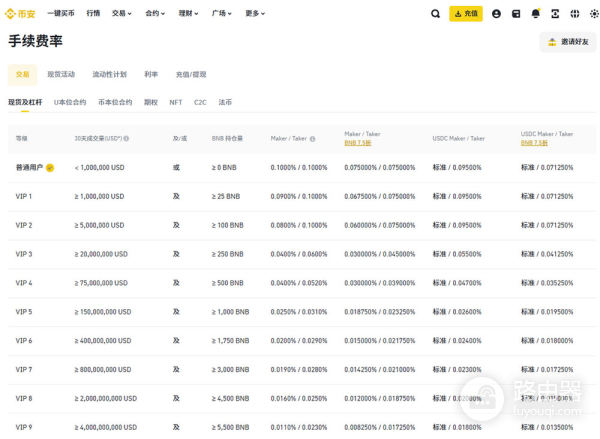Viewport: 600px width, 439px height.
Task: Open BNB 7.5折 link under Maker / Taker
Action: [357, 143]
